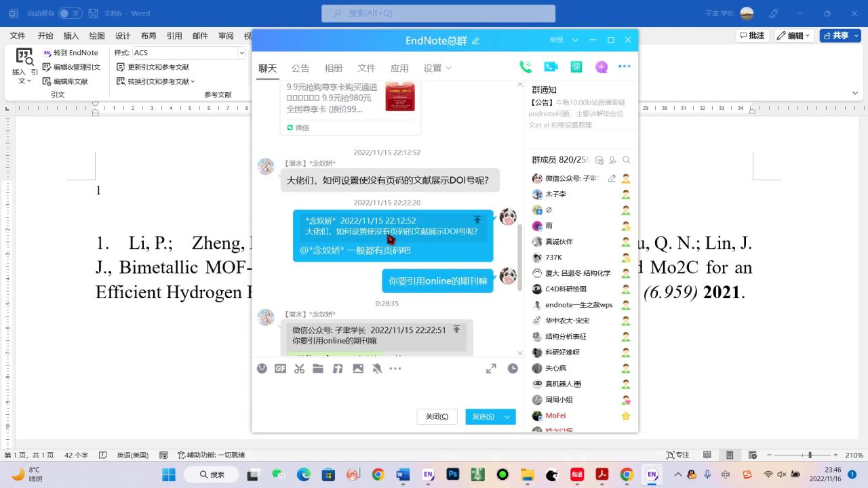Viewport: 868px width, 488px height.
Task: Open the chevron menu beside 举报
Action: [x=575, y=40]
